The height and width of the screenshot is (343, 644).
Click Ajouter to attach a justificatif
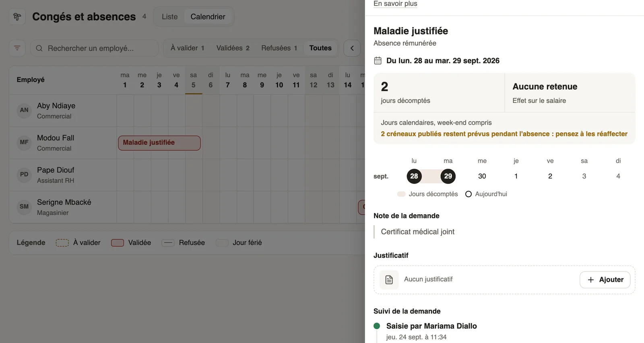pyautogui.click(x=605, y=280)
